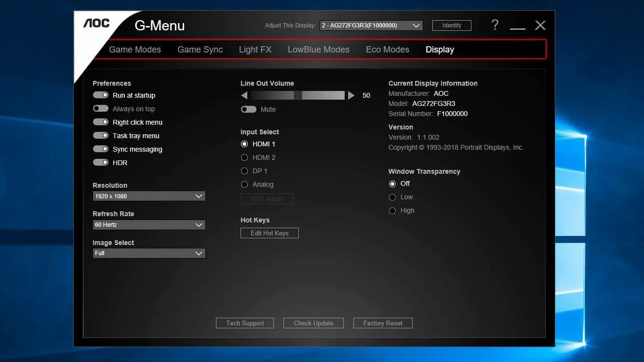This screenshot has height=362, width=644.
Task: Open Adjust This Display dropdown
Action: pos(371,26)
